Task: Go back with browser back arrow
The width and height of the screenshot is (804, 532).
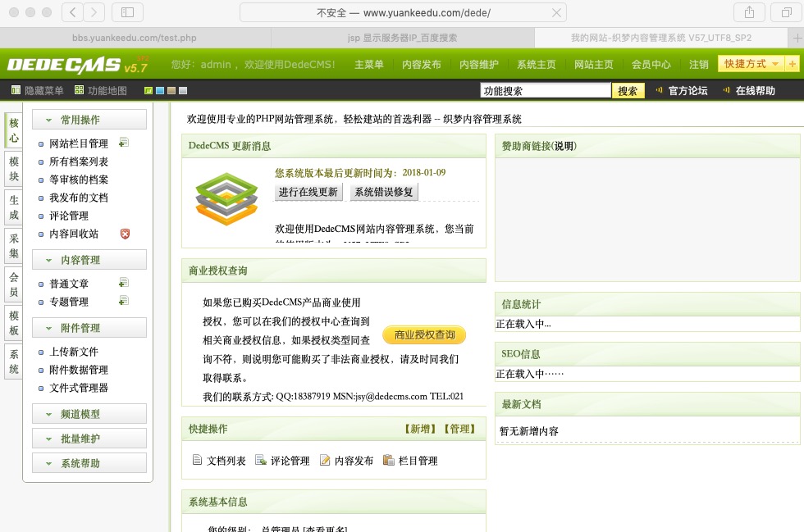Action: pos(72,12)
